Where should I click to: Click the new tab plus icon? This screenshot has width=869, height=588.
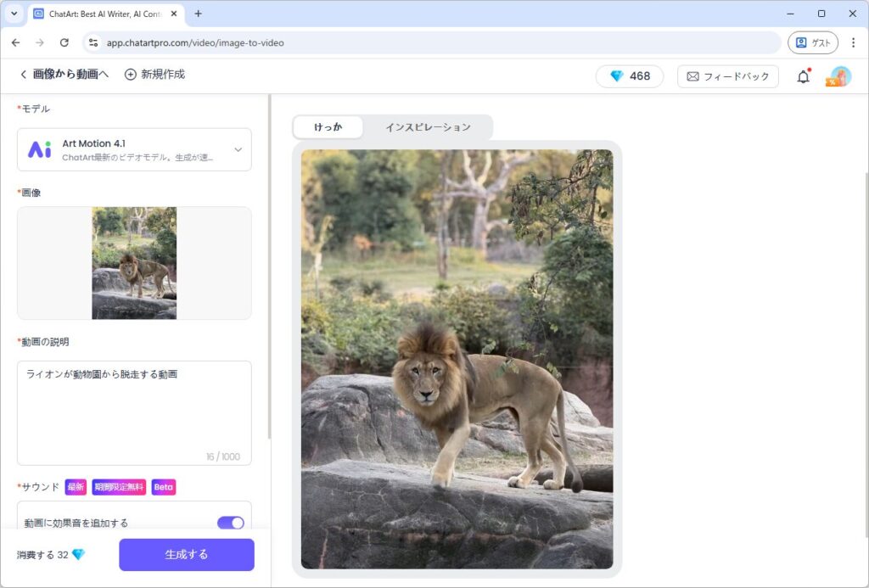[199, 14]
